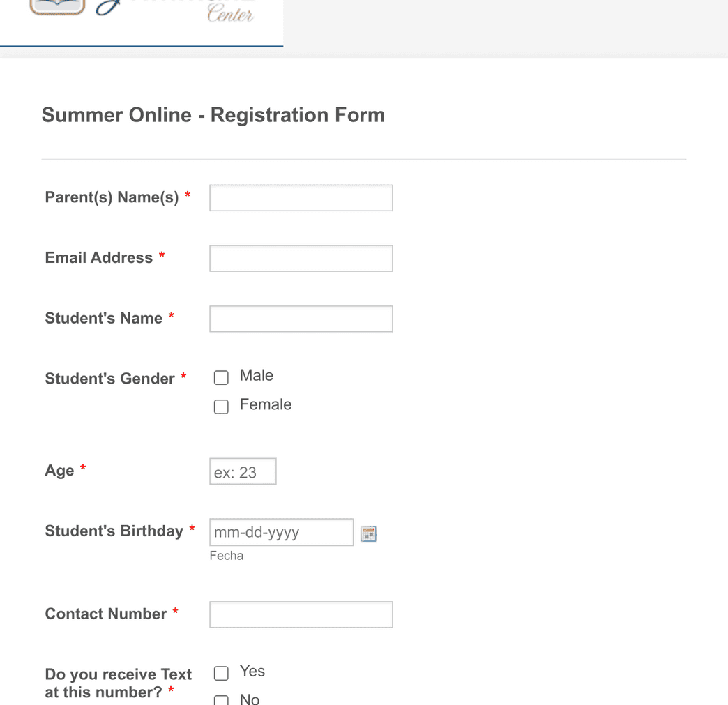This screenshot has width=728, height=705.
Task: Click the Summer Online Registration Form title
Action: pyautogui.click(x=213, y=115)
